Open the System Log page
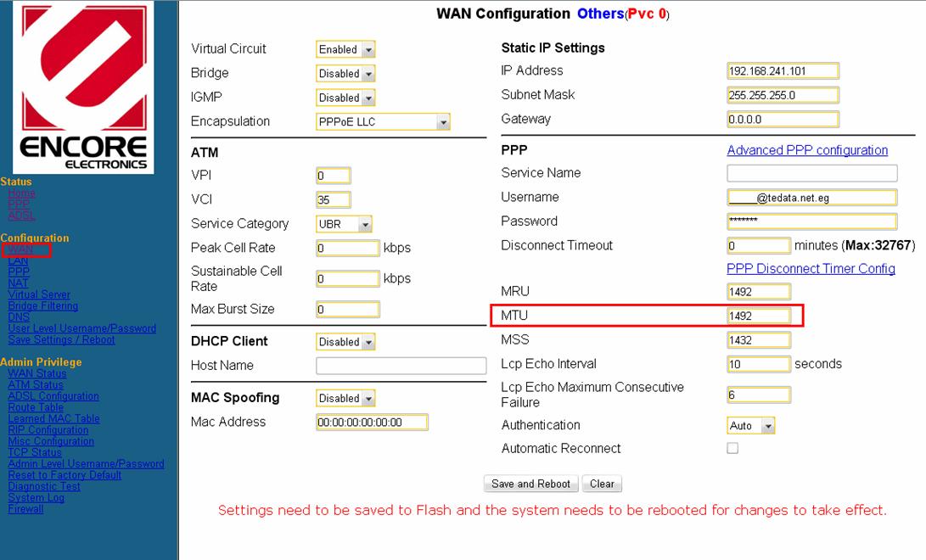 coord(35,497)
